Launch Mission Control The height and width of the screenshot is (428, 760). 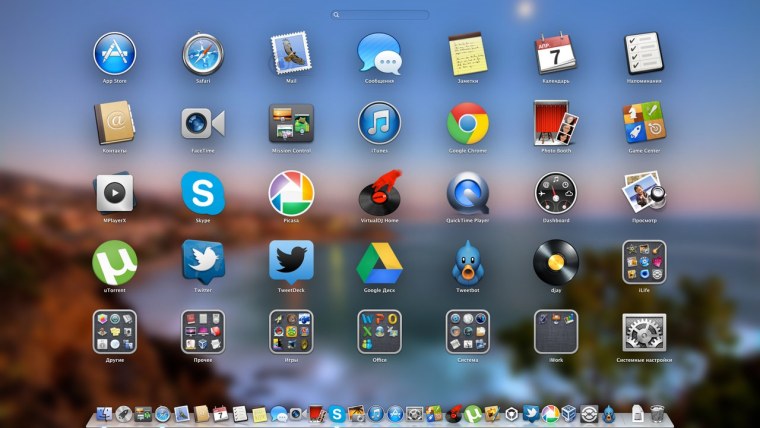pos(291,123)
